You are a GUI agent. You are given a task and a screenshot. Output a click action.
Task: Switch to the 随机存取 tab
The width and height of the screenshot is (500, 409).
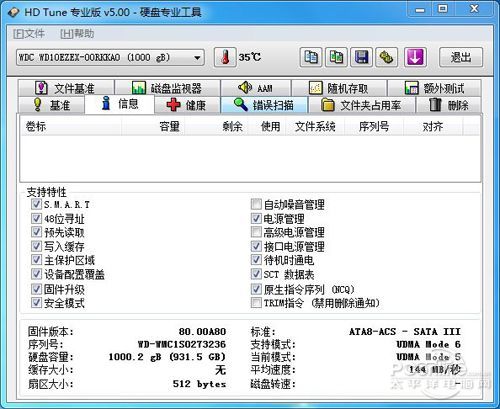pyautogui.click(x=339, y=88)
